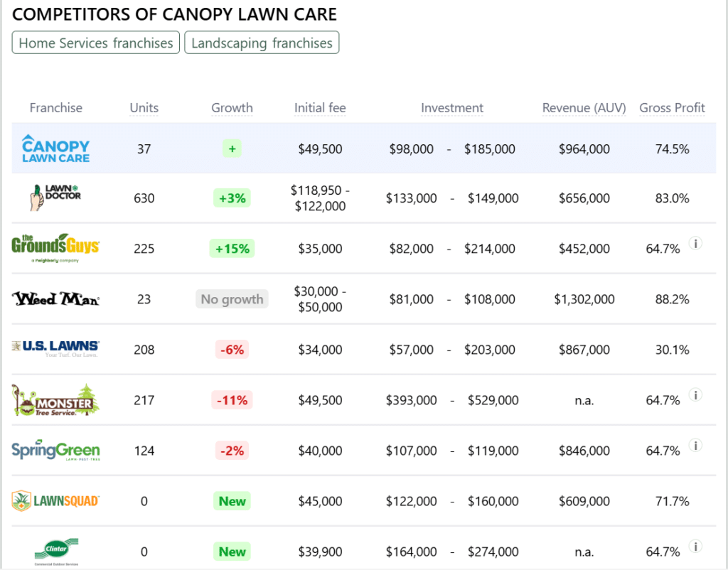Click info icon in Monster Tree Service row

coord(695,395)
